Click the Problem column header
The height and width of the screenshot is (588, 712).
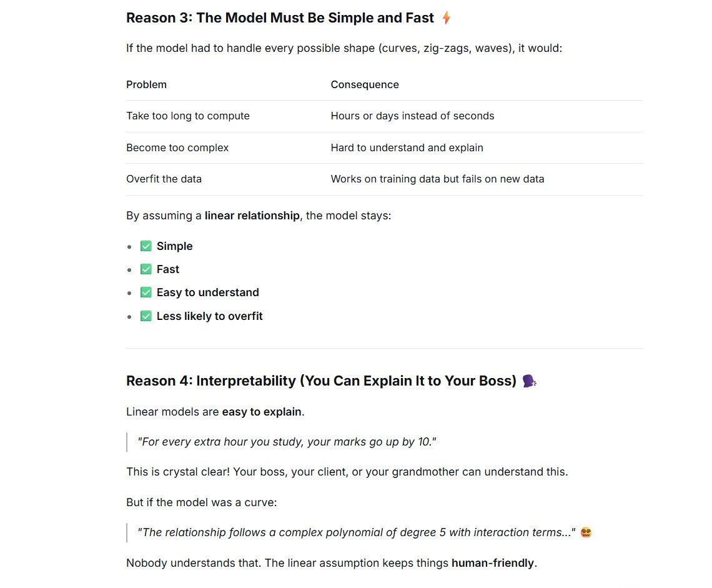coord(146,84)
